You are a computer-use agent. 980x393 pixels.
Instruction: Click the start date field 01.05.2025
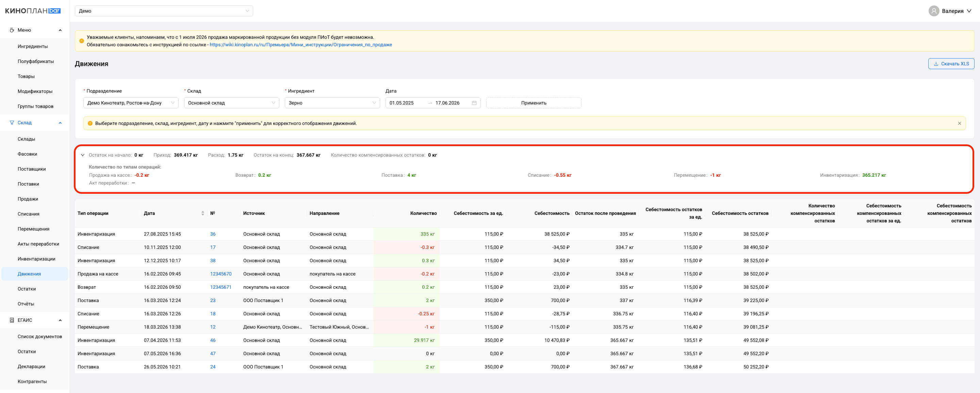point(406,103)
